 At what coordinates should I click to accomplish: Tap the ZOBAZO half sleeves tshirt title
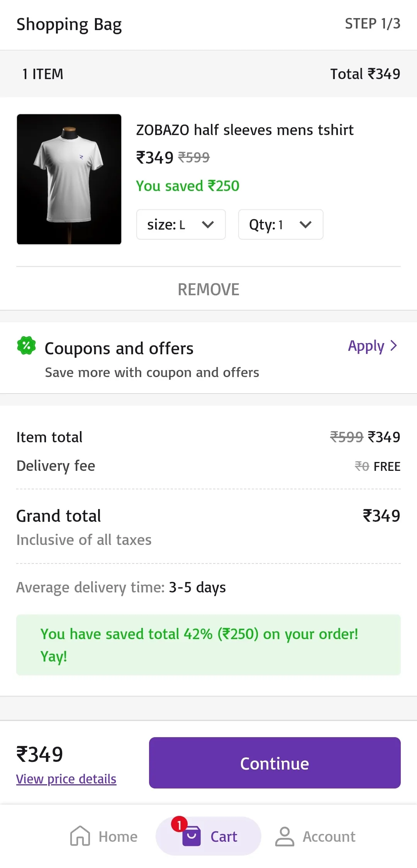tap(245, 130)
